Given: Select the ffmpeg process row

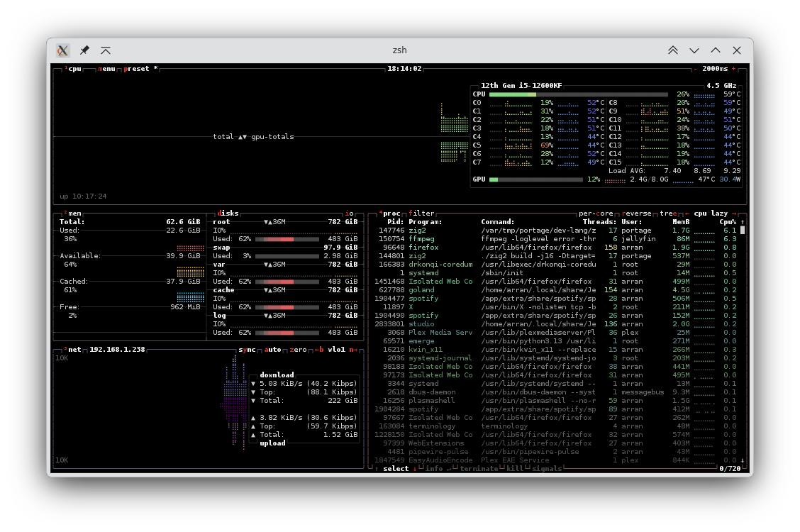Looking at the screenshot, I should [x=555, y=239].
